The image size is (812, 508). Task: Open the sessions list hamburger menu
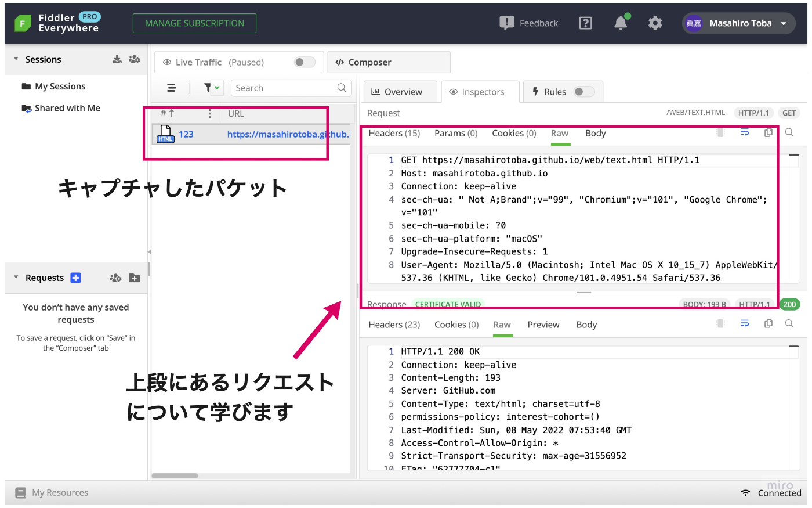(171, 88)
